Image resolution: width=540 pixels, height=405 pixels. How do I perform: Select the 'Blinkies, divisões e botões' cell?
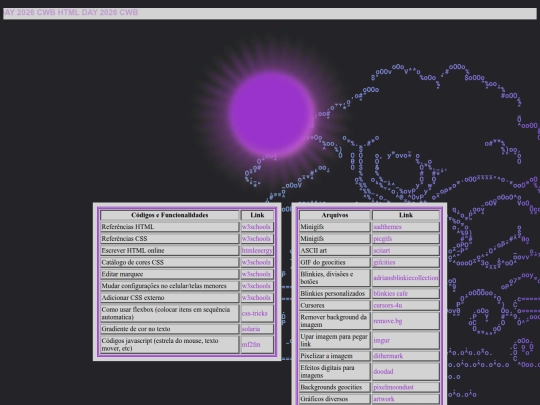335,278
